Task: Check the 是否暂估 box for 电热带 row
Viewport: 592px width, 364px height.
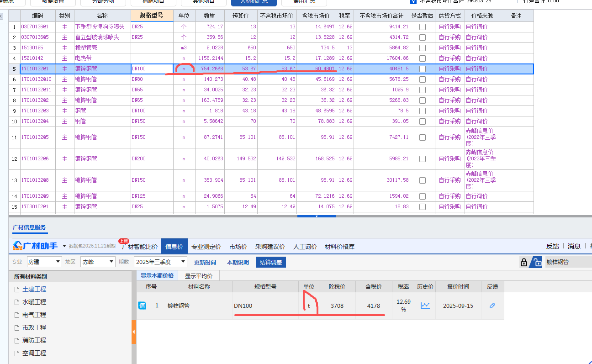Action: click(423, 58)
